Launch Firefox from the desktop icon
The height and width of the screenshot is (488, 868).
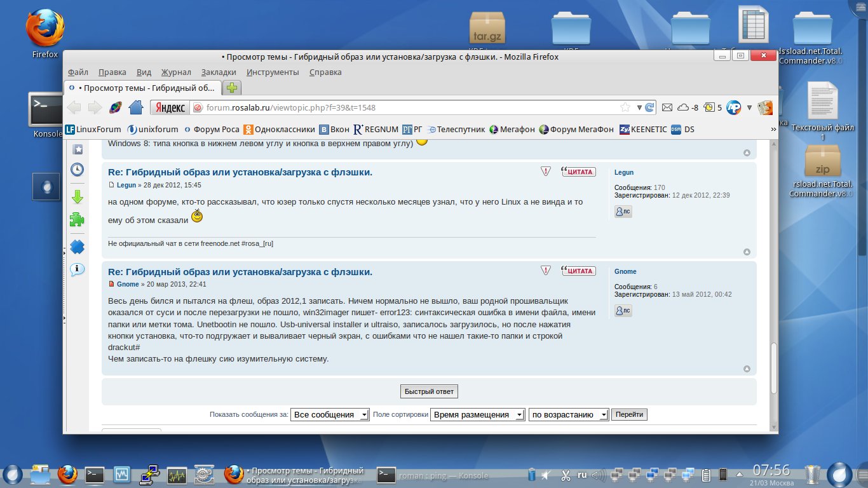[x=44, y=34]
